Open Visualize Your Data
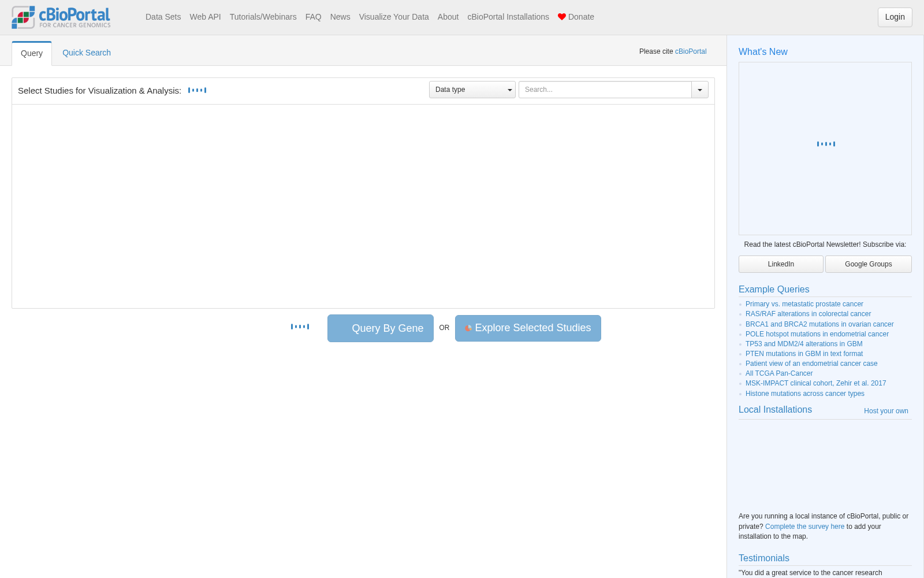Viewport: 924px width, 578px height. tap(394, 17)
